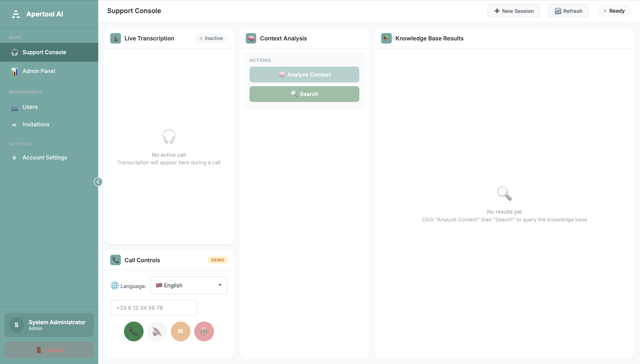The width and height of the screenshot is (640, 364).
Task: Select Support Console in the sidebar
Action: tap(44, 52)
